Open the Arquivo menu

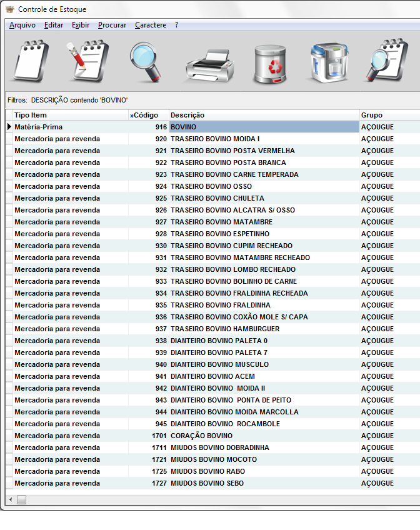click(22, 25)
